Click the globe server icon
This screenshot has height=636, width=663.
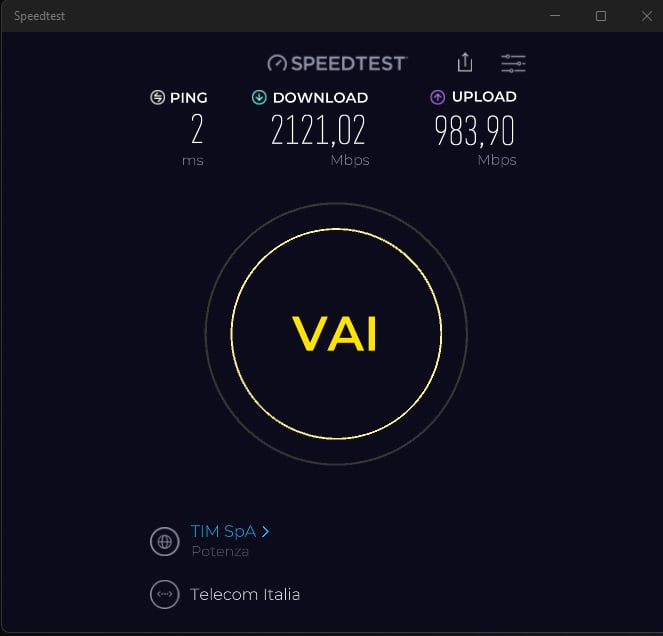pos(164,541)
